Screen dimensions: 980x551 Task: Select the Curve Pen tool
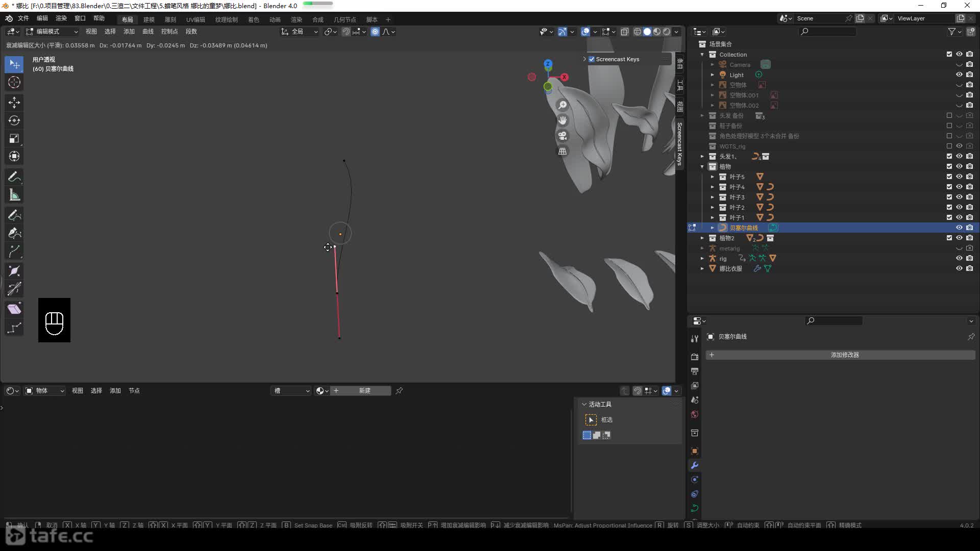coord(14,233)
